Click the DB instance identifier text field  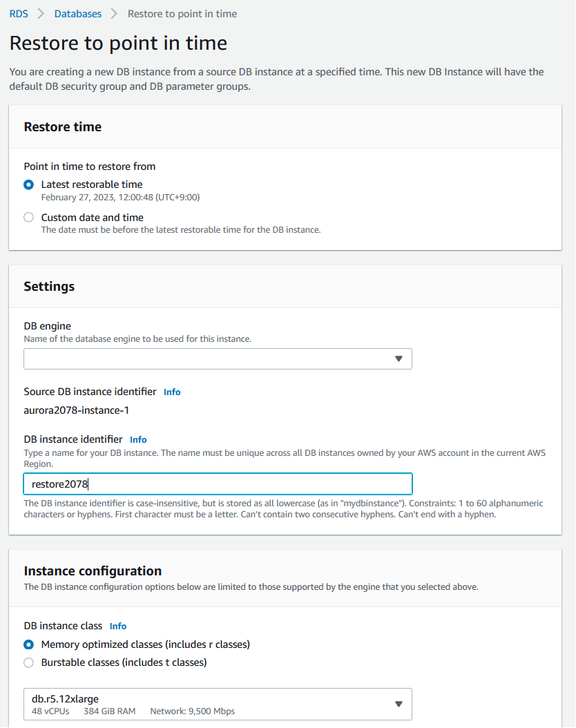218,483
